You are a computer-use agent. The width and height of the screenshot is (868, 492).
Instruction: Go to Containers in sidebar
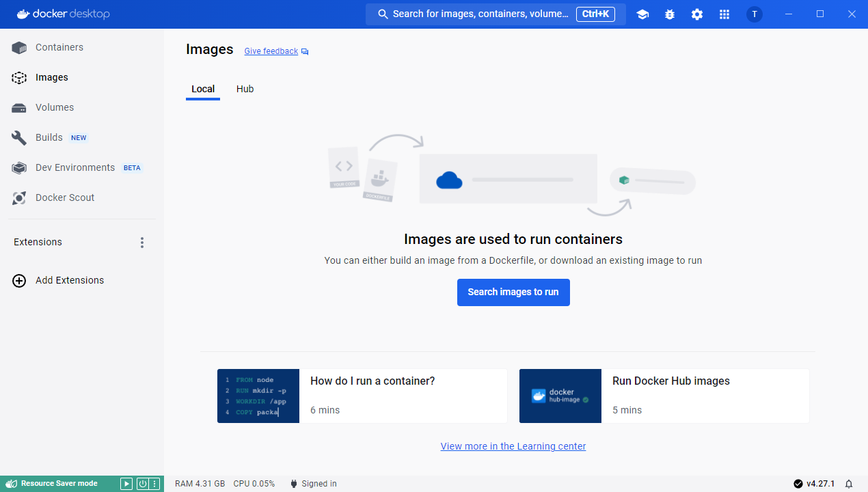[x=59, y=48]
